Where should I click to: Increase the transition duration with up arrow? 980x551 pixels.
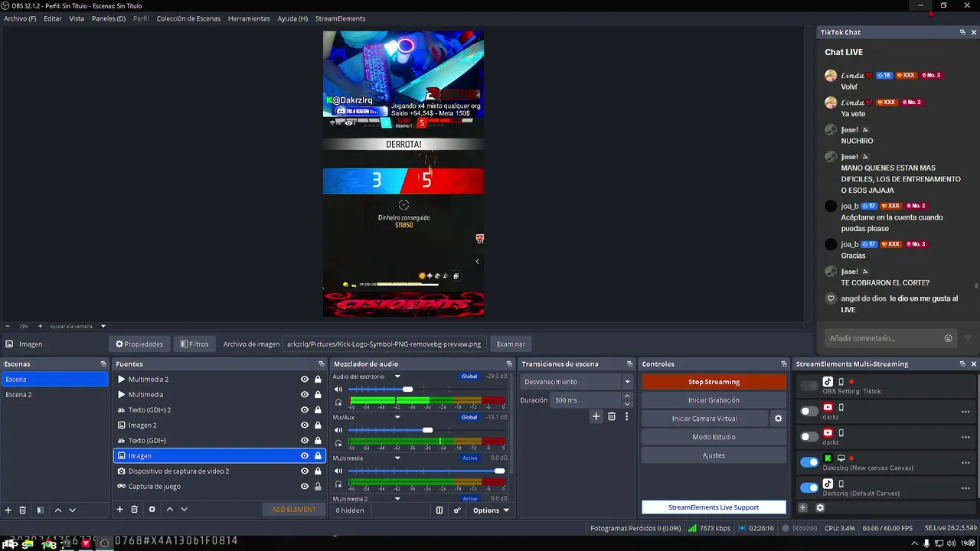click(x=628, y=396)
